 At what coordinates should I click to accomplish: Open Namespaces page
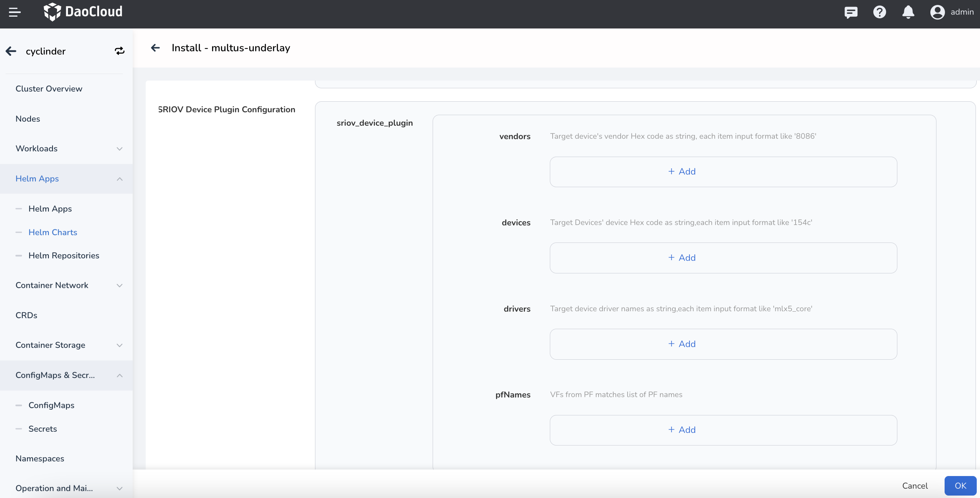[40, 459]
